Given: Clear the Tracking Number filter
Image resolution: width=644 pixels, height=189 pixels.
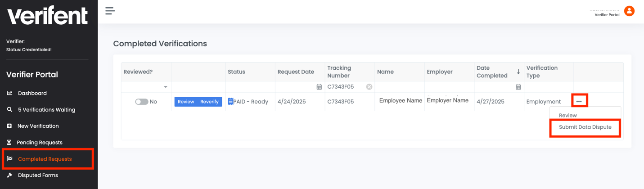Looking at the screenshot, I should [x=369, y=87].
